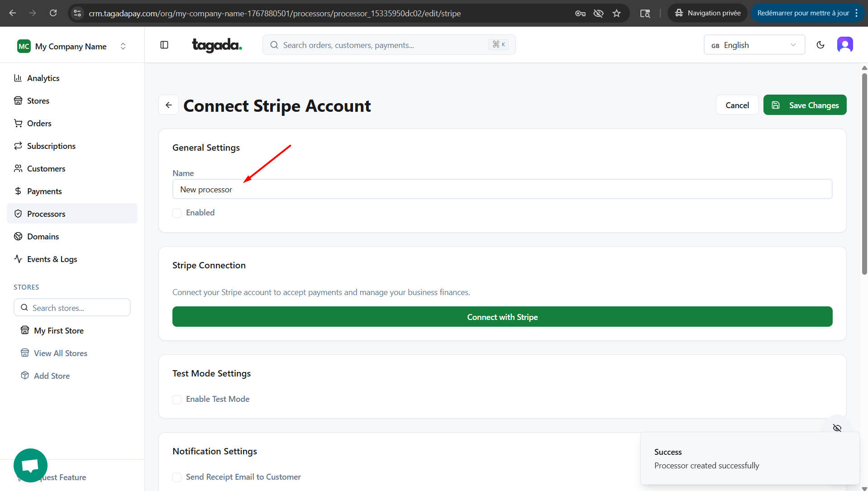Open the Payments sidebar section
868x491 pixels.
[44, 191]
